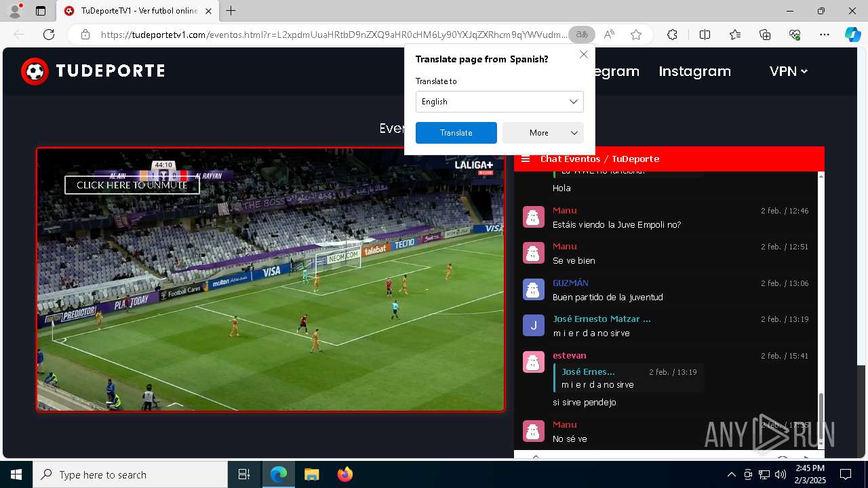Viewport: 868px width, 488px height.
Task: Click José Ernesto Matzar username
Action: coord(601,319)
